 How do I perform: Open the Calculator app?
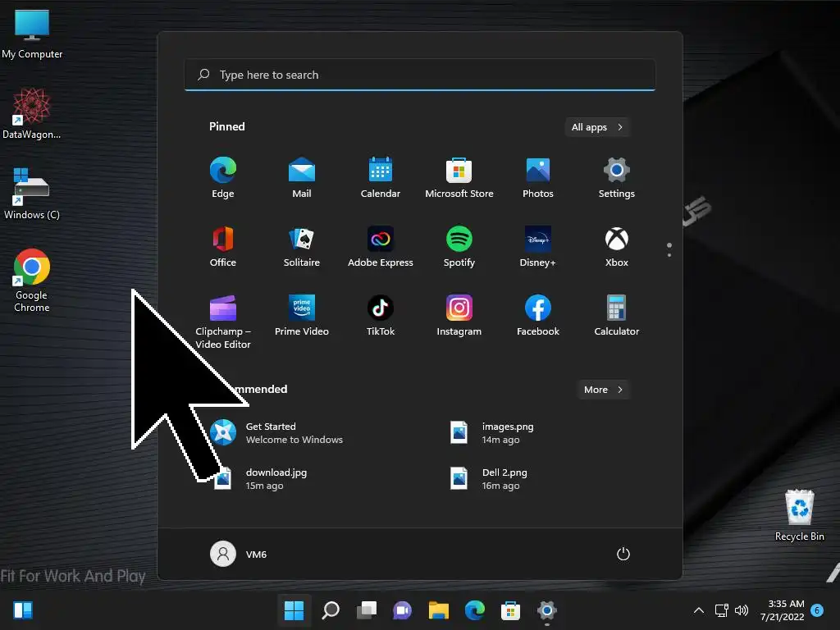tap(617, 316)
